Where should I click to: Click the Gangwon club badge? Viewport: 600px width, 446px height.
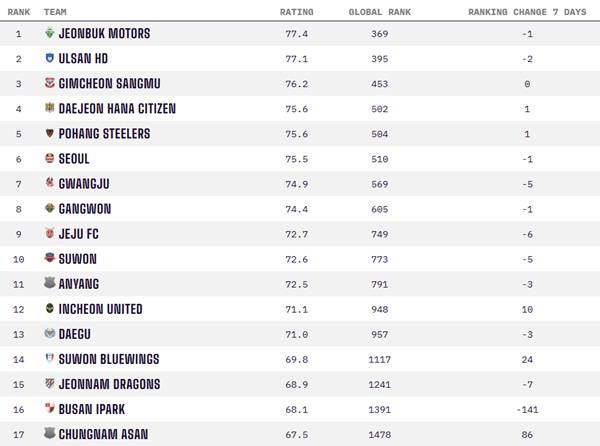[x=50, y=208]
